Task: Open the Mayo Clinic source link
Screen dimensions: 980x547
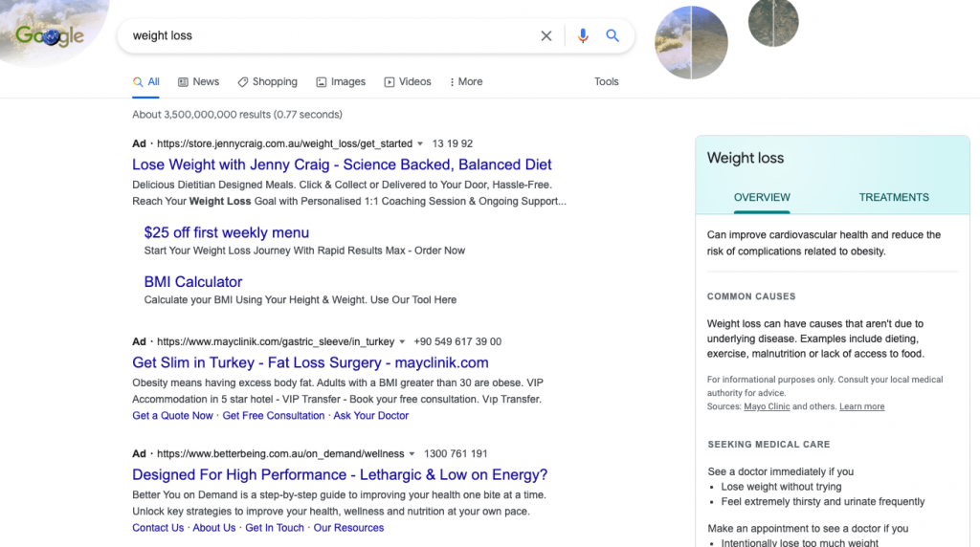Action: [x=767, y=406]
